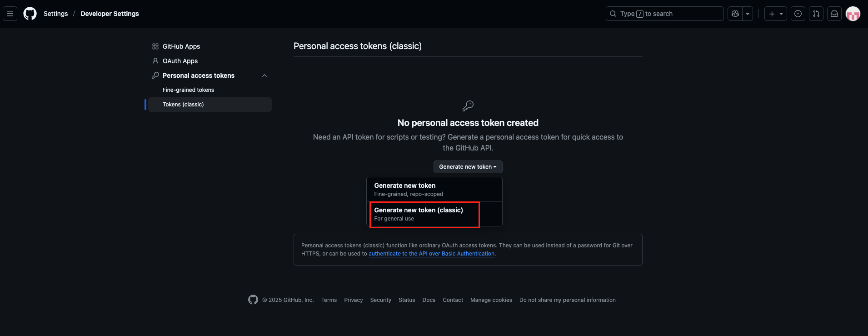Open the user avatar menu
This screenshot has width=868, height=336.
pyautogui.click(x=853, y=14)
